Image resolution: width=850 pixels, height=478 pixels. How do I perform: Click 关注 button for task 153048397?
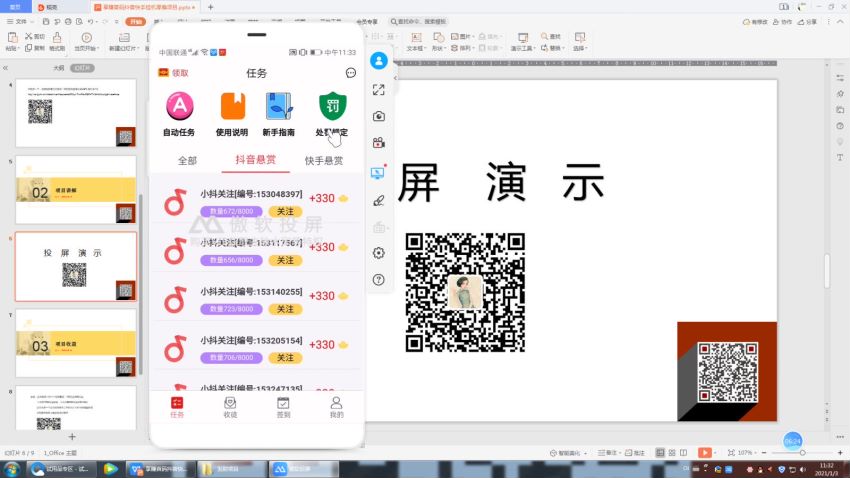[285, 211]
